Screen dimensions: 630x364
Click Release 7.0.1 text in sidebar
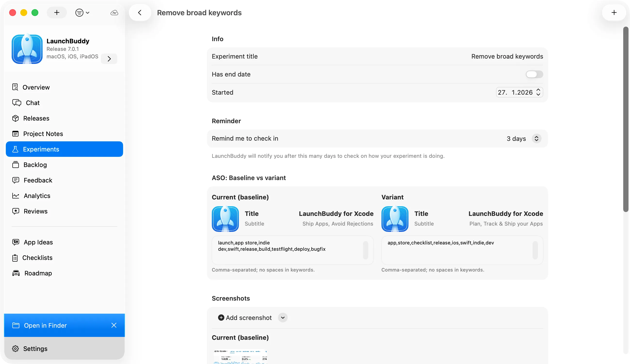63,49
